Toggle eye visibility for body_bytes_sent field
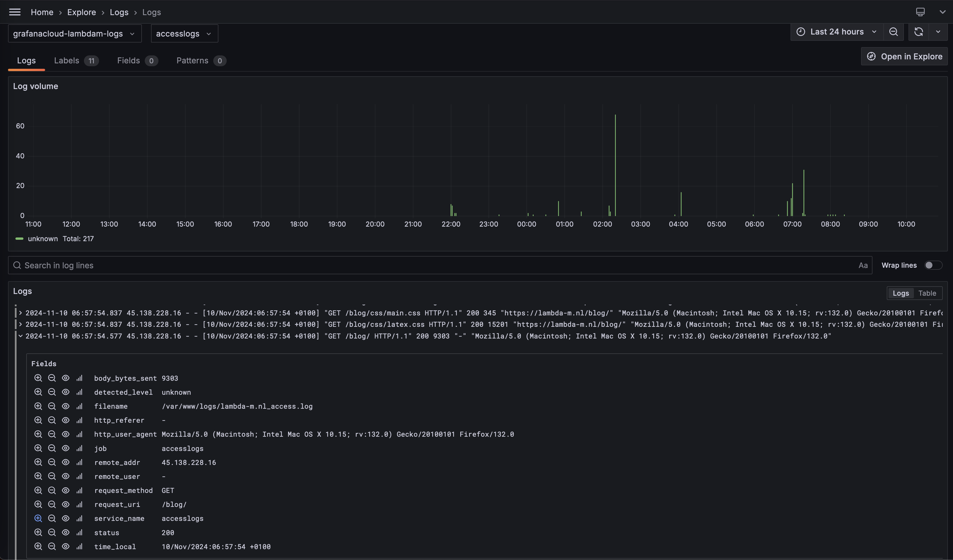Screen dimensions: 953x560 (65, 378)
